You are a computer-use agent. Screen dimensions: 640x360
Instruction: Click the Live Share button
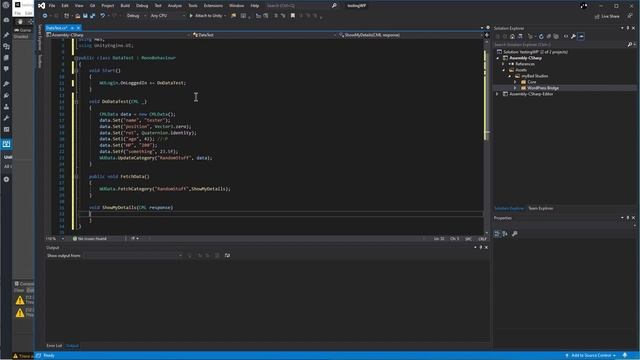click(607, 16)
